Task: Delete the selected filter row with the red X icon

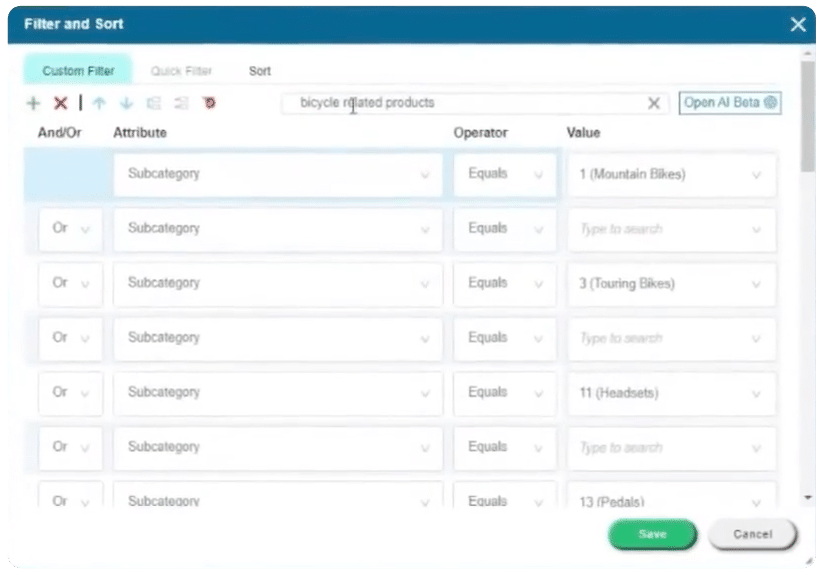Action: click(x=60, y=103)
